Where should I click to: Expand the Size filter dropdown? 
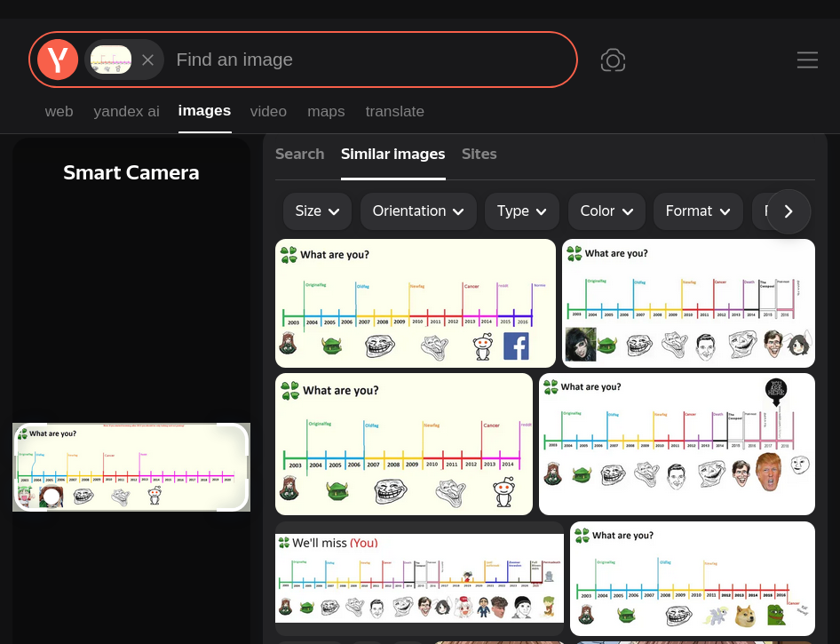(317, 211)
